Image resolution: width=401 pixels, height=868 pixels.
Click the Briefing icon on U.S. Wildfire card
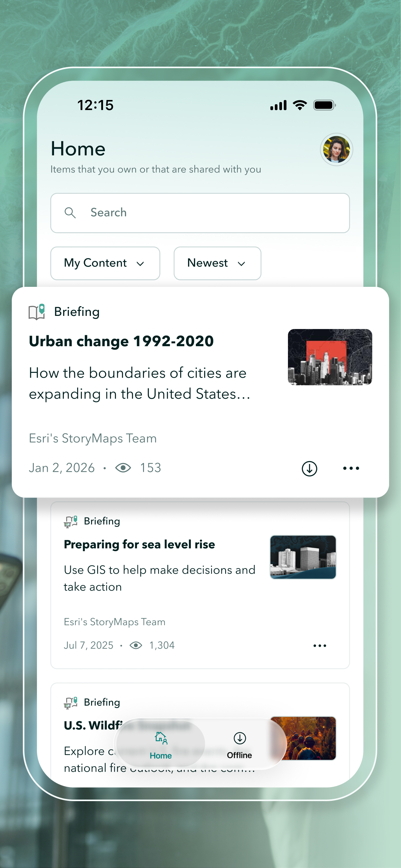71,702
